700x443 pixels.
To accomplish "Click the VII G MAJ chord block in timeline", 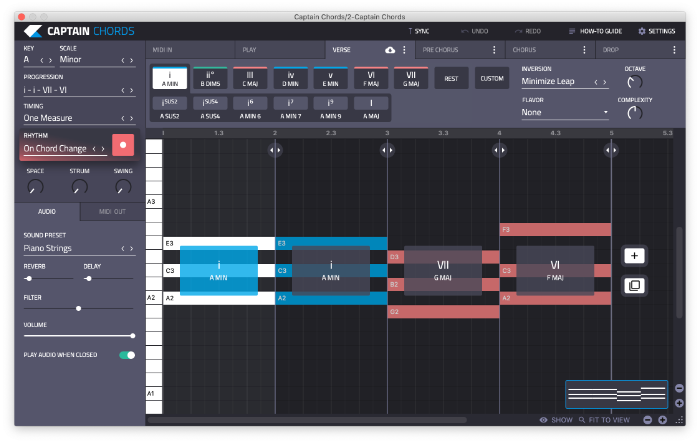I will [442, 271].
